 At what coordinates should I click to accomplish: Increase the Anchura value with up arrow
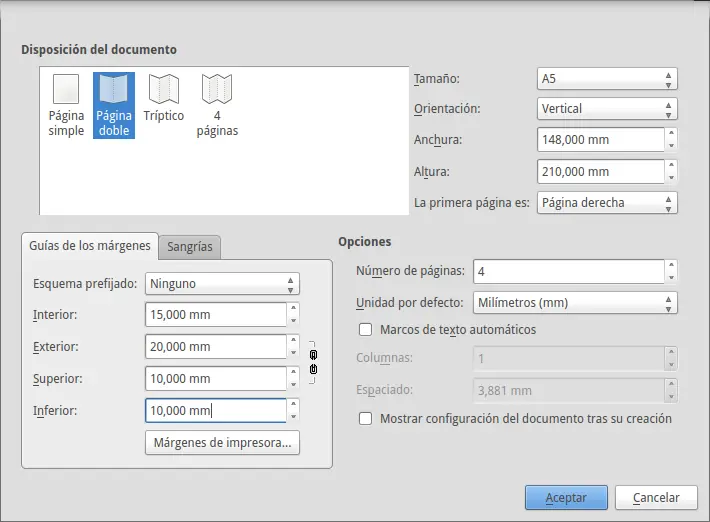(x=671, y=133)
